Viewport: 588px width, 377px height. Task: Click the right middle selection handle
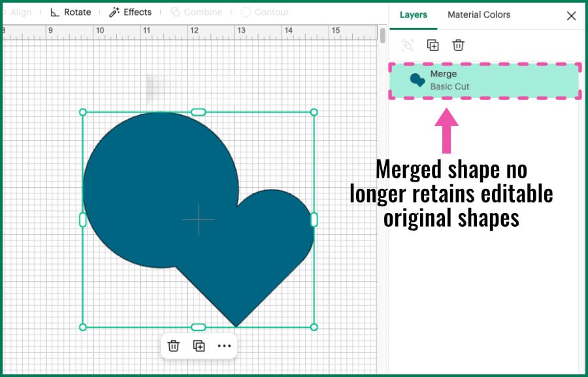coord(314,220)
